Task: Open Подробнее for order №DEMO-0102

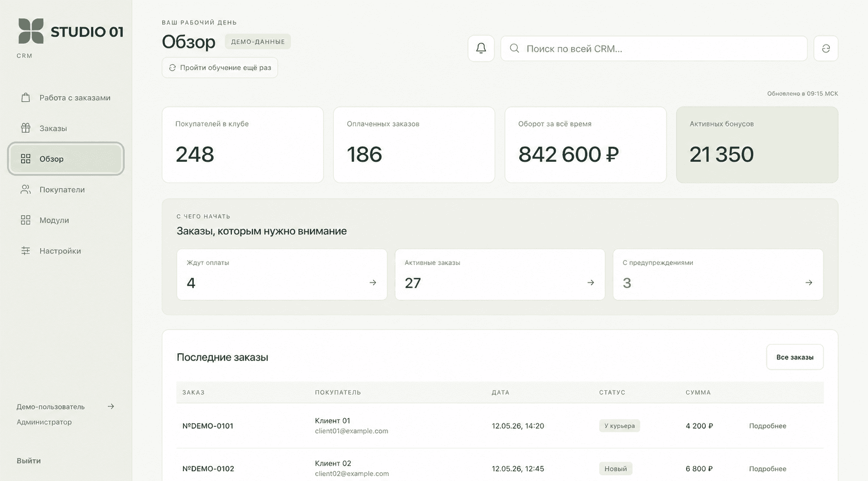Action: click(x=768, y=469)
